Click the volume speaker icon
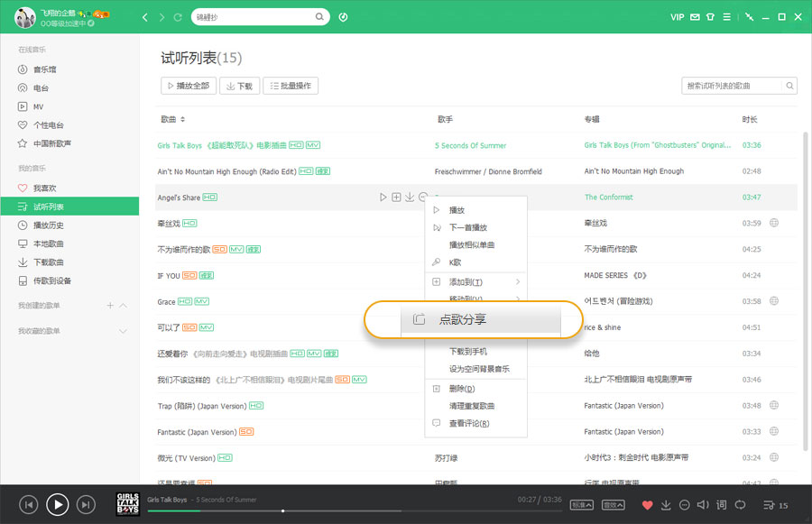812x524 pixels. point(704,505)
